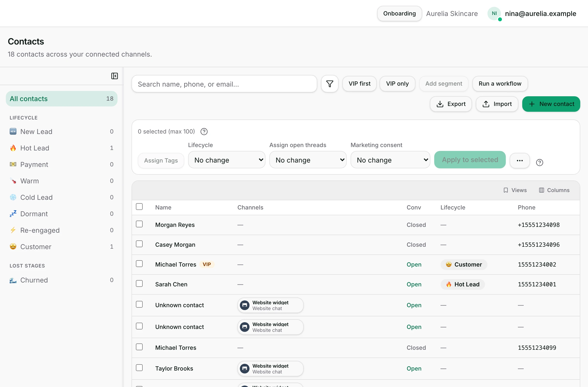Open the Assign open threads dropdown
Viewport: 588px width, 387px height.
point(308,160)
